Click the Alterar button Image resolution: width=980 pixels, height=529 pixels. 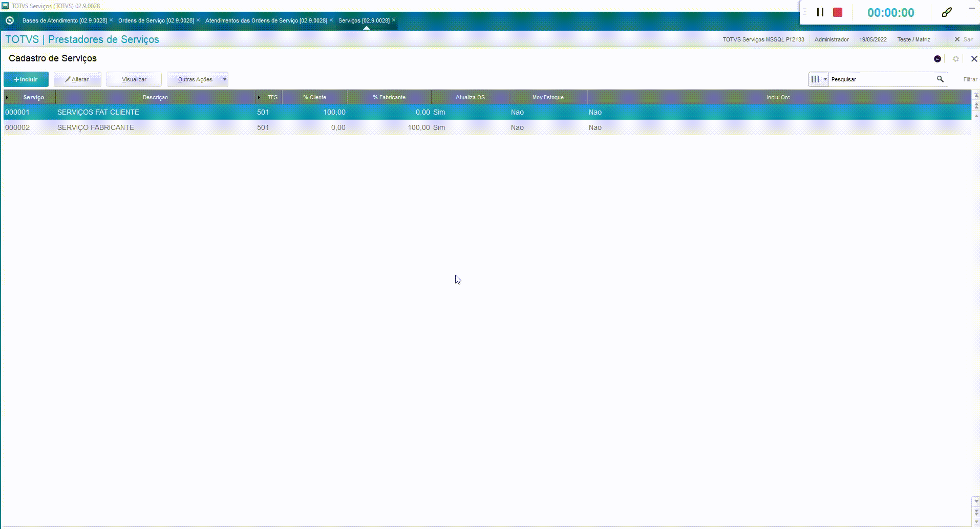77,79
